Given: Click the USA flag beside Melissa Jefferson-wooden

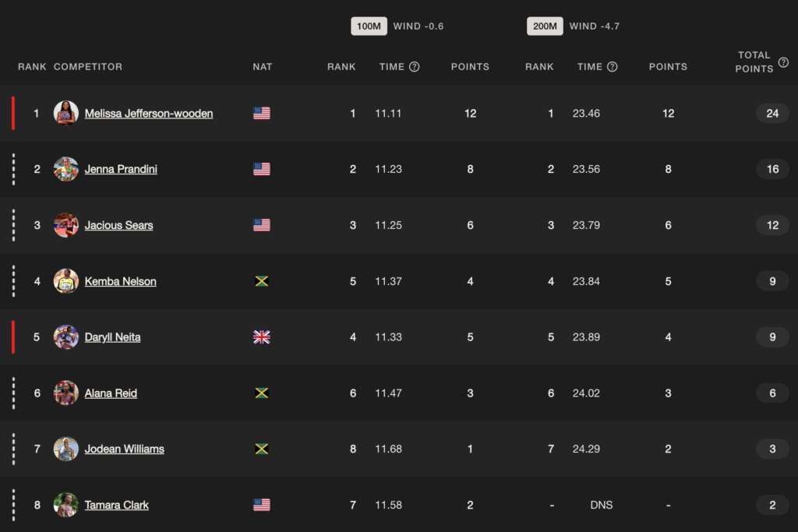Looking at the screenshot, I should click(262, 113).
